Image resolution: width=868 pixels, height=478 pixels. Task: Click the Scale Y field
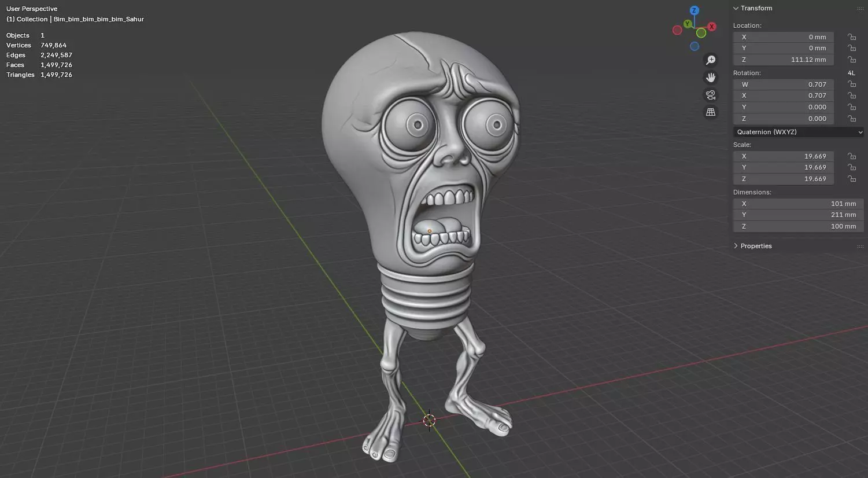tap(784, 167)
